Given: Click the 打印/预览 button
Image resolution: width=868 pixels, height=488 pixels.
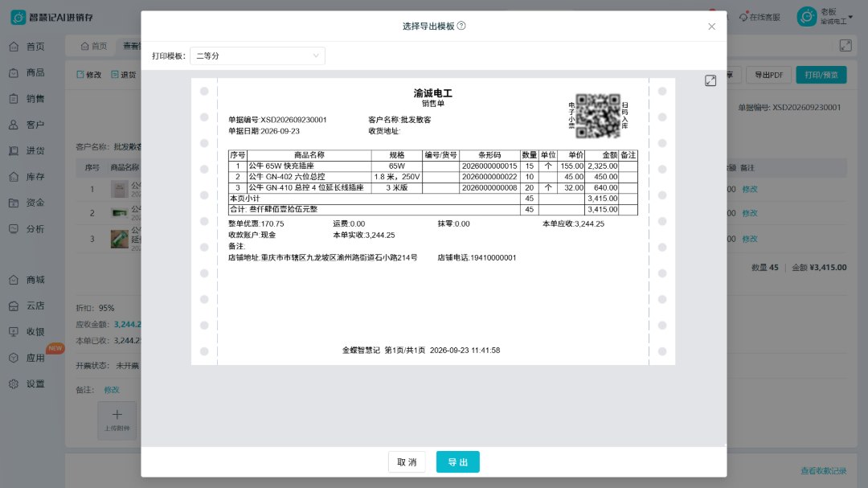Looking at the screenshot, I should pos(821,75).
